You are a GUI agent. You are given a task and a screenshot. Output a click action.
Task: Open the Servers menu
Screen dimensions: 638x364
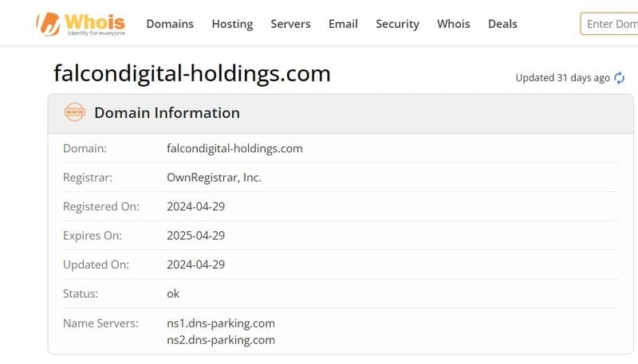pos(290,24)
